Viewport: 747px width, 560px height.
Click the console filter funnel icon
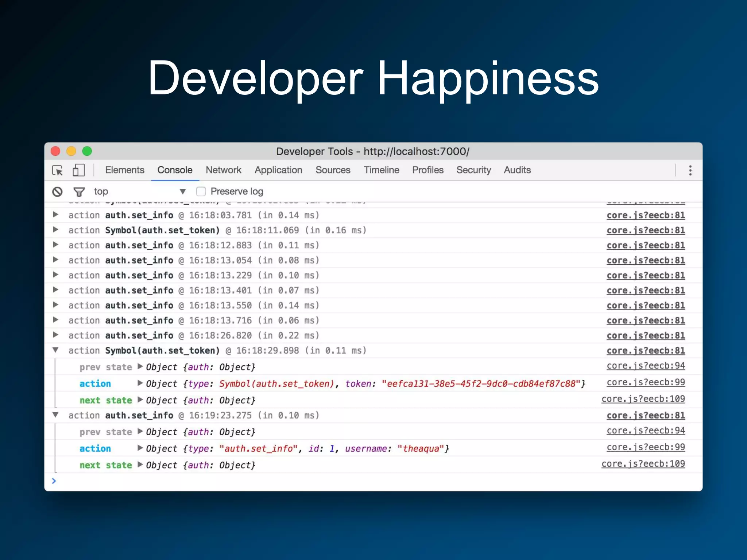(79, 192)
